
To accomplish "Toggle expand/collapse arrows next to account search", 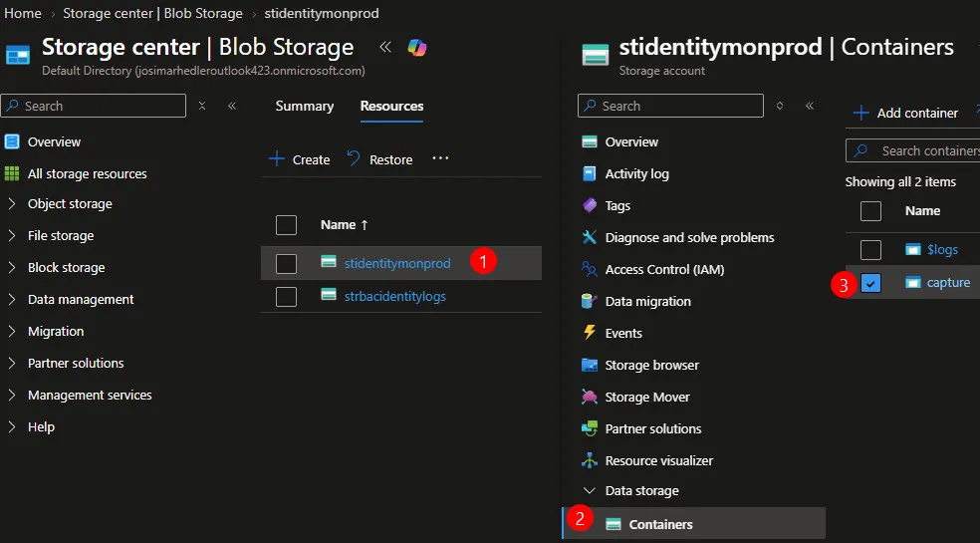I will [x=780, y=106].
